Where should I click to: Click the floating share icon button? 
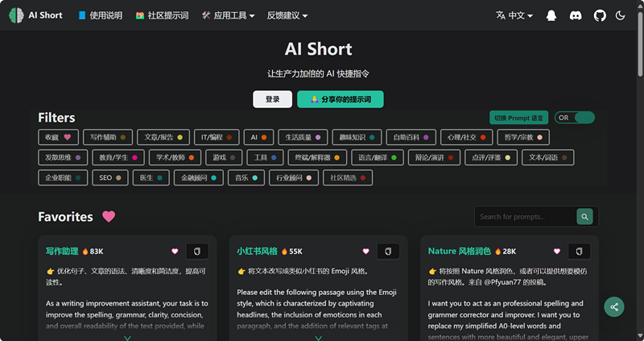pos(614,307)
